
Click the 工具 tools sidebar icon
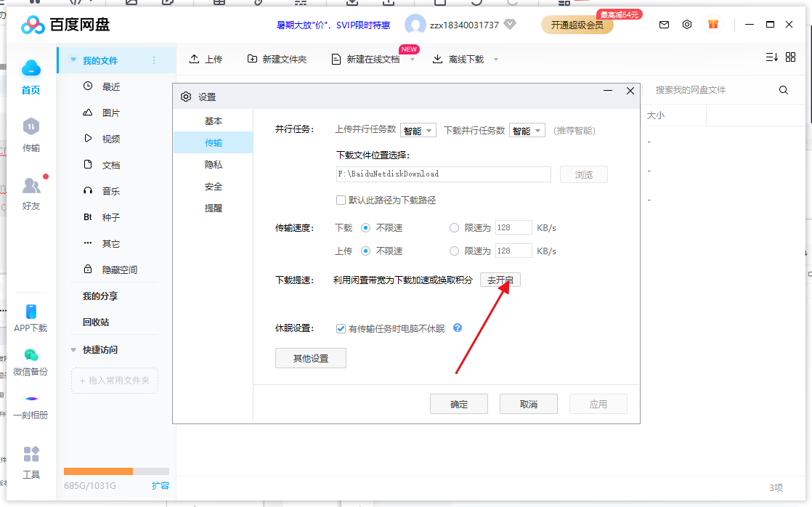tap(31, 459)
